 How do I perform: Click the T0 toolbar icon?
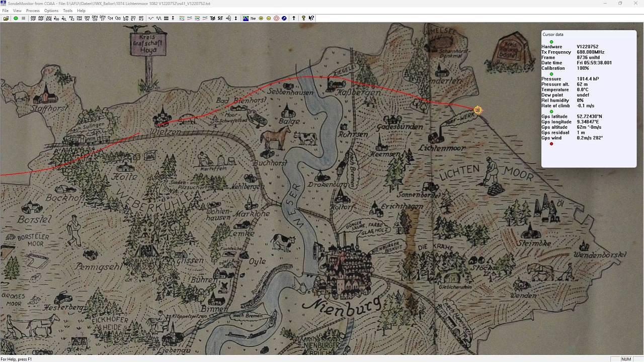[213, 18]
